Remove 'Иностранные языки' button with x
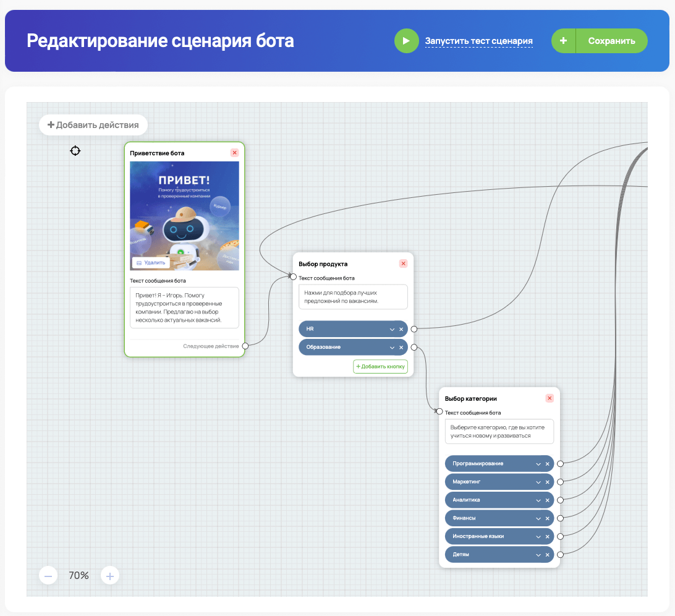 pos(548,536)
